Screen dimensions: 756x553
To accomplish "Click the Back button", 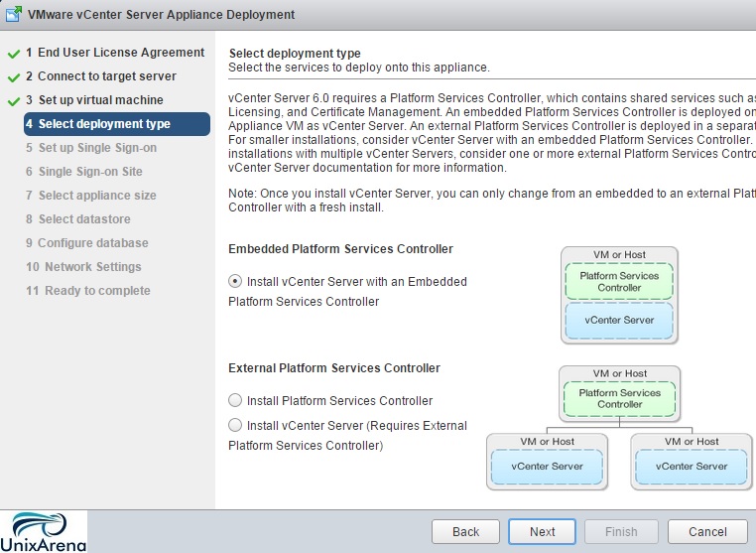I will point(465,532).
